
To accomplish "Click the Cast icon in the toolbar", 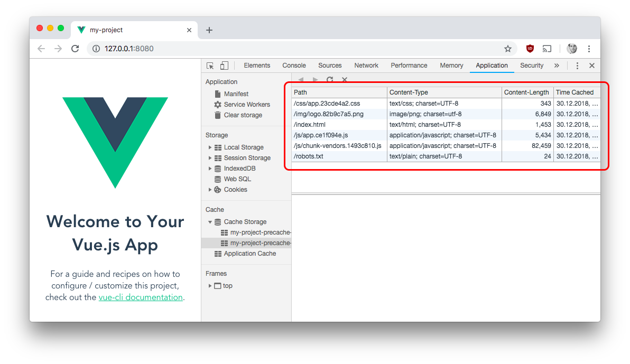I will (547, 49).
